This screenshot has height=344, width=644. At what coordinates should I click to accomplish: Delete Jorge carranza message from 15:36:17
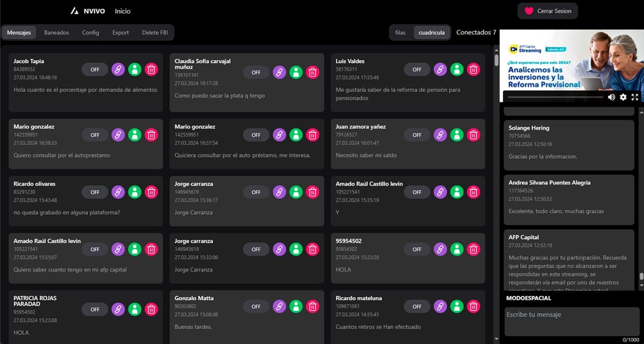coord(312,192)
